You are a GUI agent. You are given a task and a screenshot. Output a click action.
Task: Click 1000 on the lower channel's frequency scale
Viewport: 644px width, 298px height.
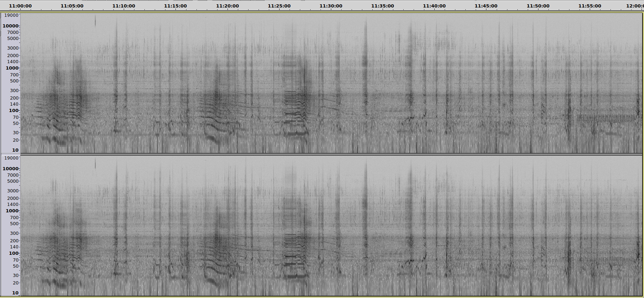(12, 211)
